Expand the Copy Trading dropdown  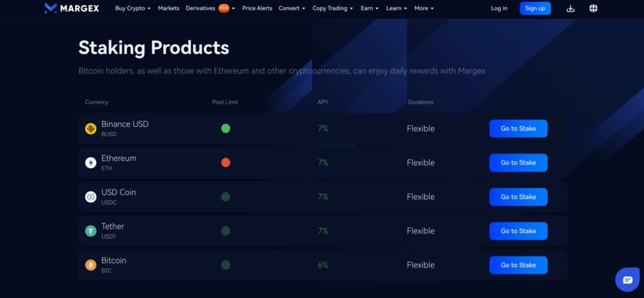[333, 8]
